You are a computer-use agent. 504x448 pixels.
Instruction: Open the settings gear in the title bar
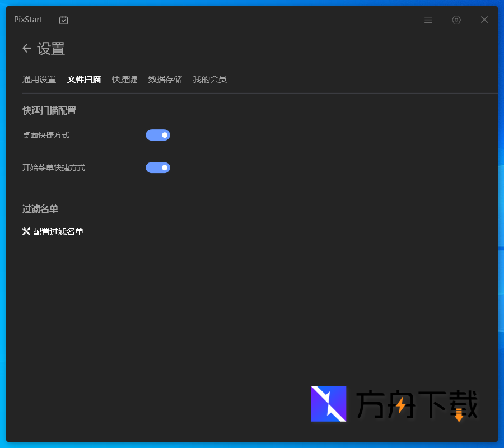click(456, 20)
